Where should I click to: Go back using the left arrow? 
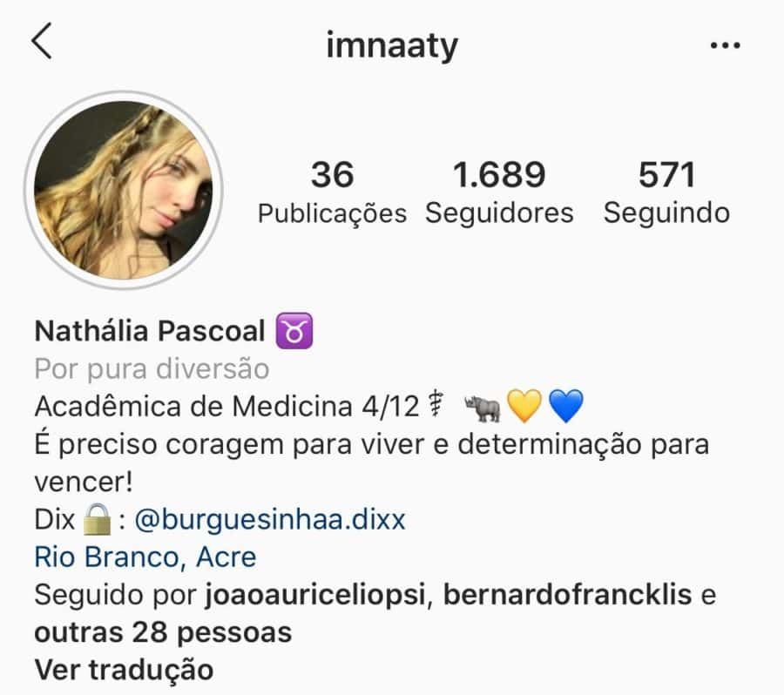point(42,41)
